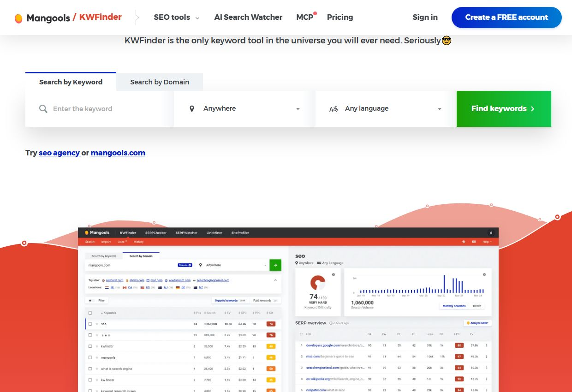Screen dimensions: 572x392
Task: Open the LinkMiner item in preview top bar
Action: [x=214, y=233]
